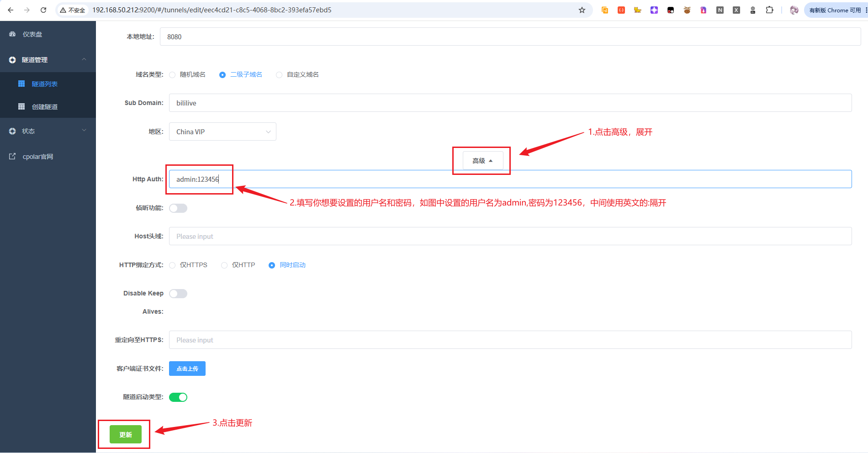
Task: Open the Extensions puzzle icon
Action: [x=769, y=10]
